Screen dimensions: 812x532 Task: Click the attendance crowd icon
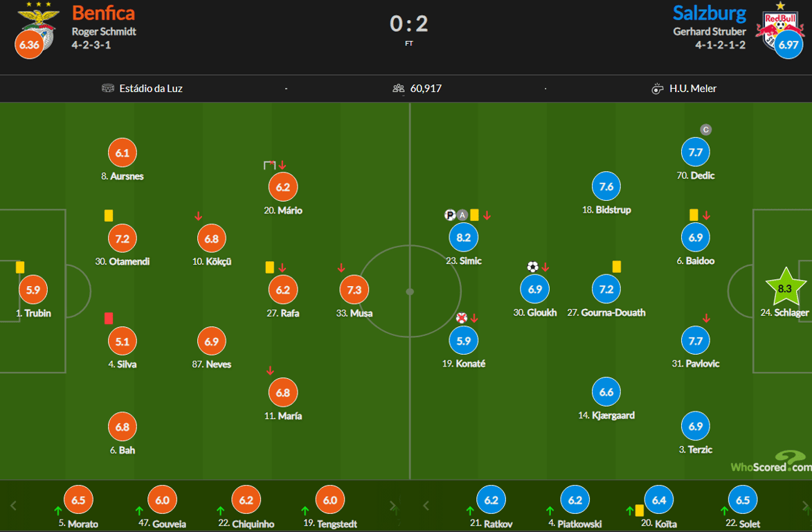click(x=398, y=89)
